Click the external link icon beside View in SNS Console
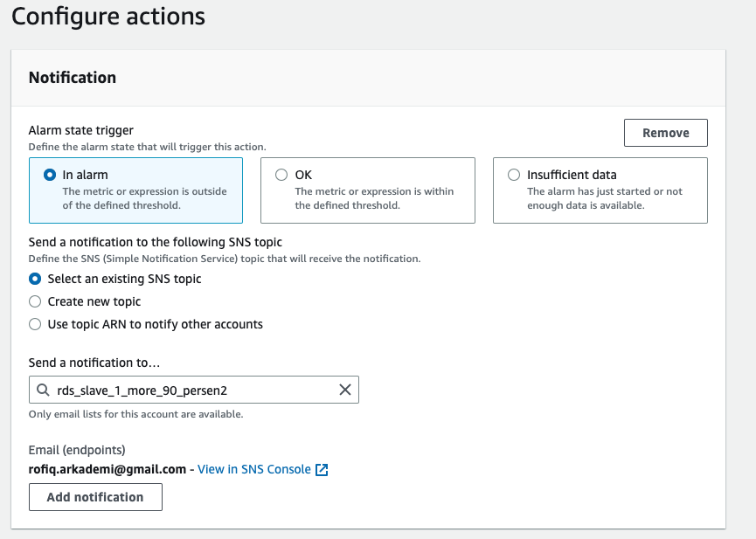Viewport: 756px width, 539px height. (x=322, y=470)
